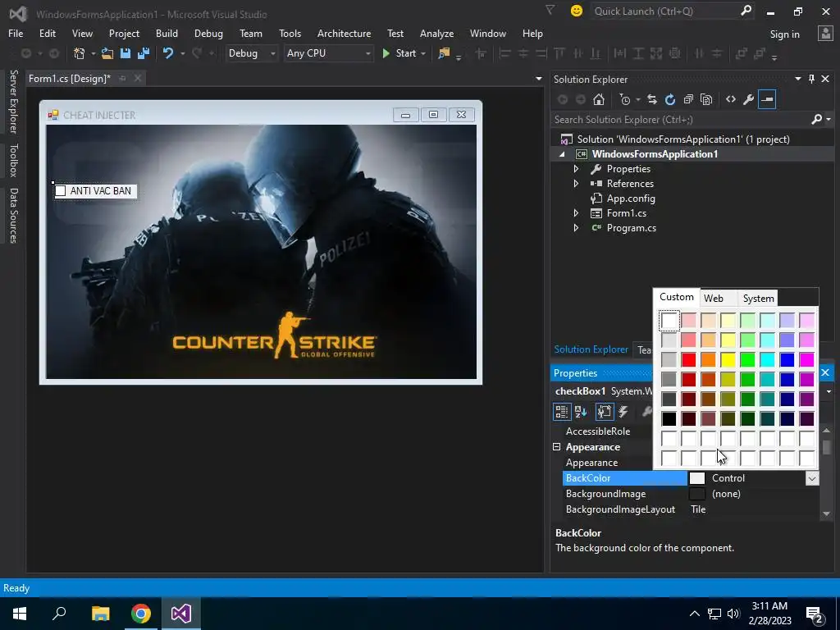Click the Alphabetical sort icon in Properties
Viewport: 840px width, 630px height.
[x=581, y=412]
